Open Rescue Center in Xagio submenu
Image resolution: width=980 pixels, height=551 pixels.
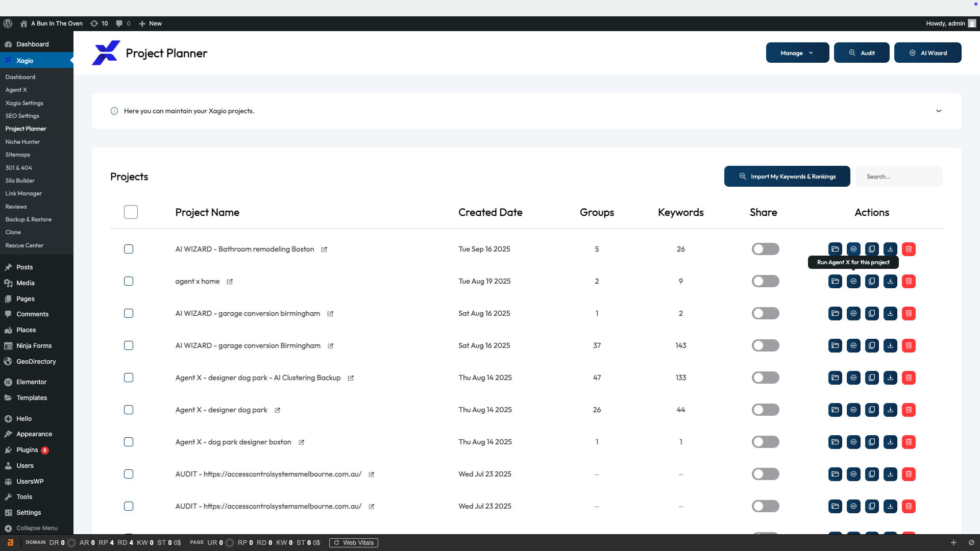click(24, 245)
